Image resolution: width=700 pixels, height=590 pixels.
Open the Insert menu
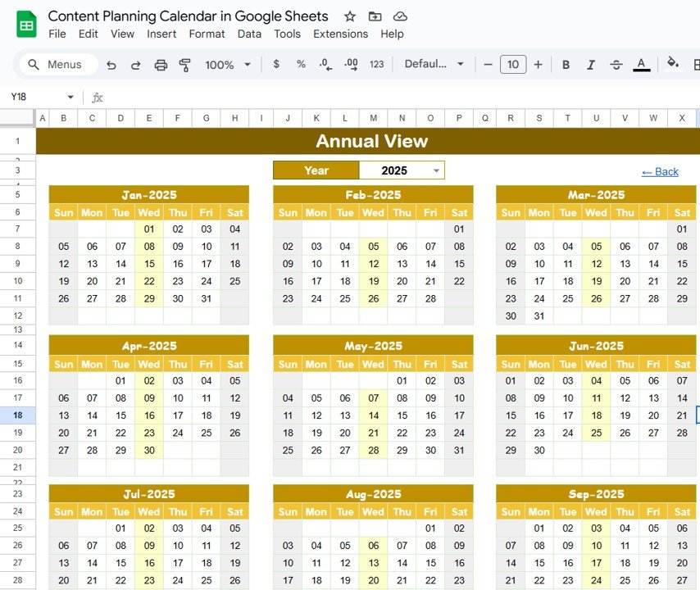[161, 34]
